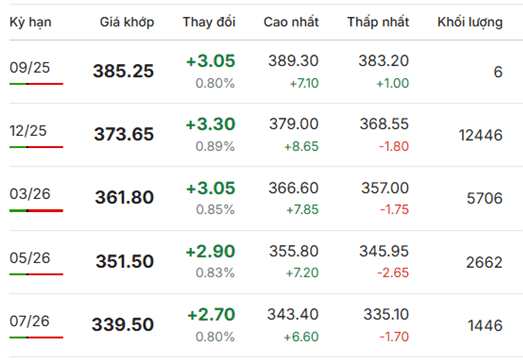Click the matched price 373.65

coord(124,134)
